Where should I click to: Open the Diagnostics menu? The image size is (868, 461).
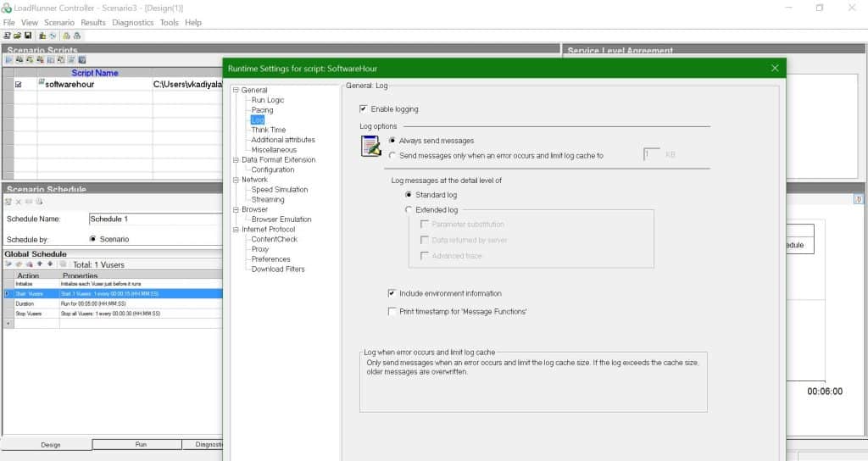pos(133,22)
